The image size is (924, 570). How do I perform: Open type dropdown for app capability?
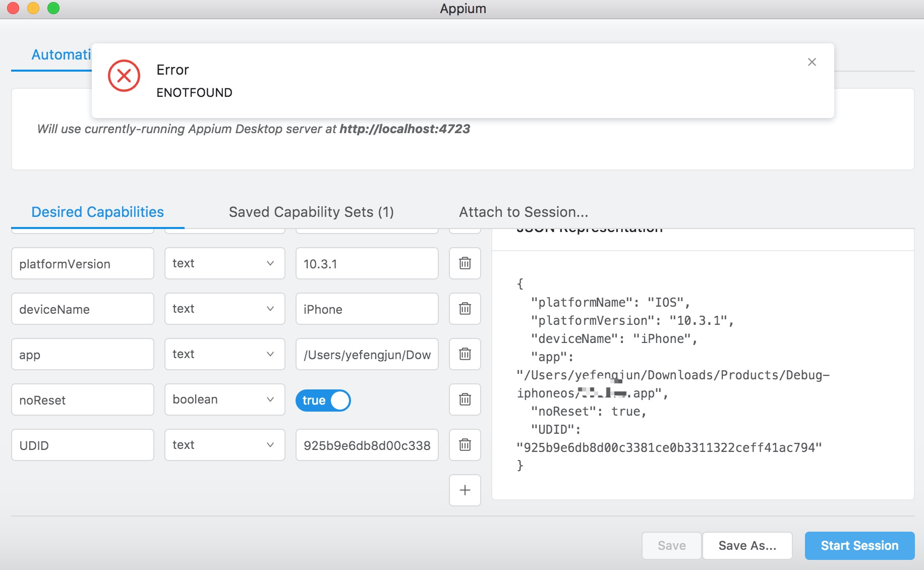coord(224,354)
